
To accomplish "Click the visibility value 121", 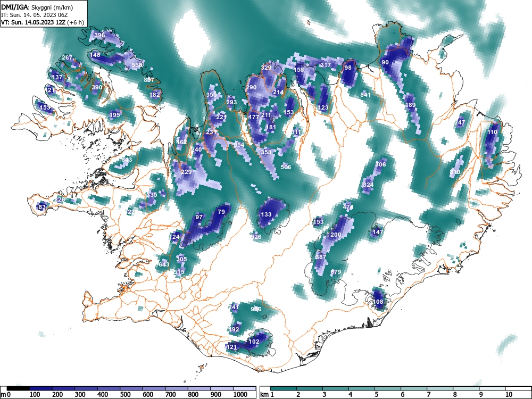I will tap(231, 347).
